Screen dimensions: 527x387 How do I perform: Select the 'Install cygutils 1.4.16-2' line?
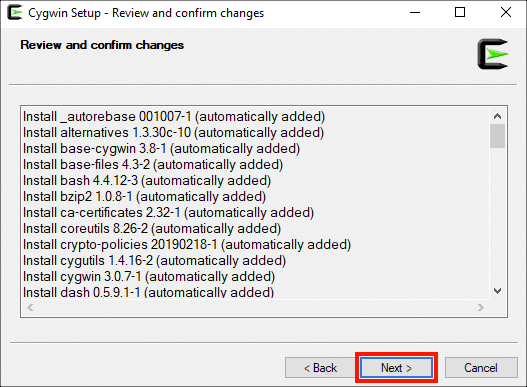point(154,261)
